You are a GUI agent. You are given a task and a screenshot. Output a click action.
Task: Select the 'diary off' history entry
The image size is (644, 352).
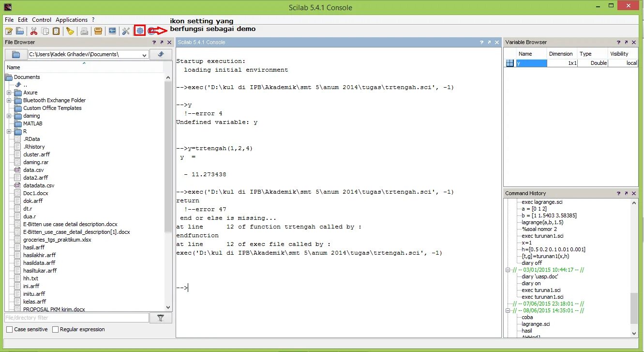[x=531, y=263]
